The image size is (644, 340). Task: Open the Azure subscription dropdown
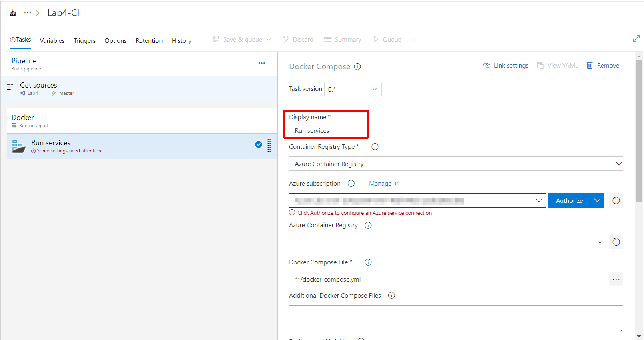click(417, 200)
